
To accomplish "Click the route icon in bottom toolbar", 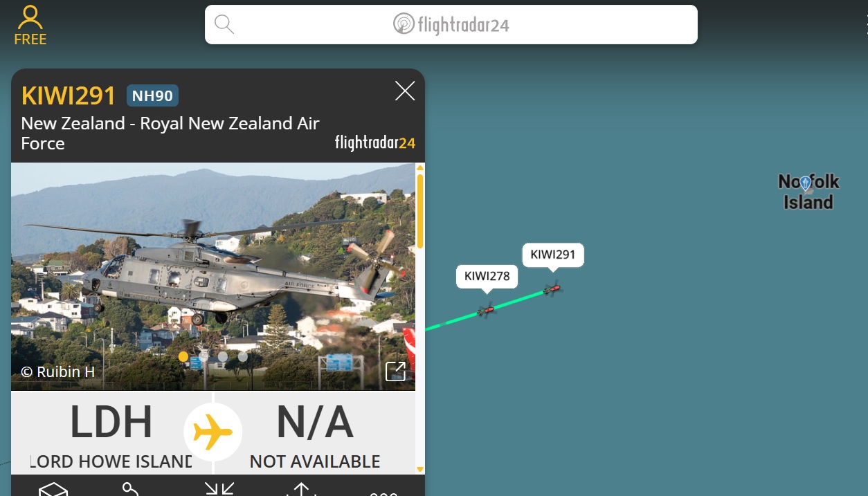I will [x=131, y=489].
